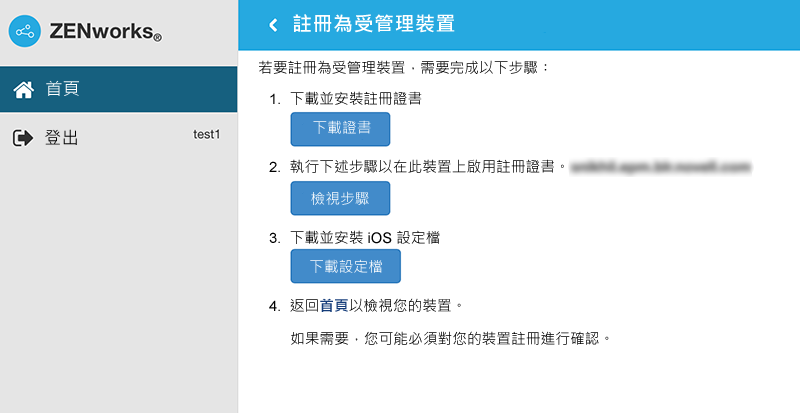Select 登出 in the sidebar menu
Image resolution: width=800 pixels, height=413 pixels.
click(62, 138)
